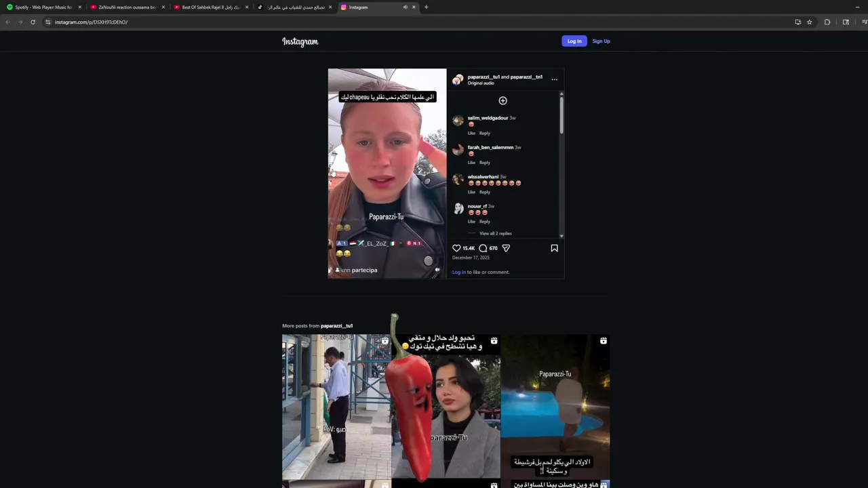
Task: Click the comments panel scrollbar
Action: (x=561, y=115)
